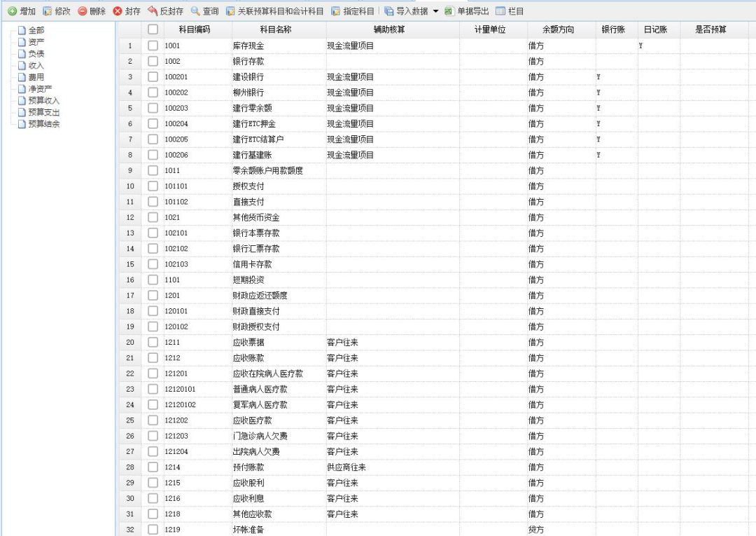The height and width of the screenshot is (536, 756).
Task: Click the 信用卡存款 account name cell
Action: [279, 264]
